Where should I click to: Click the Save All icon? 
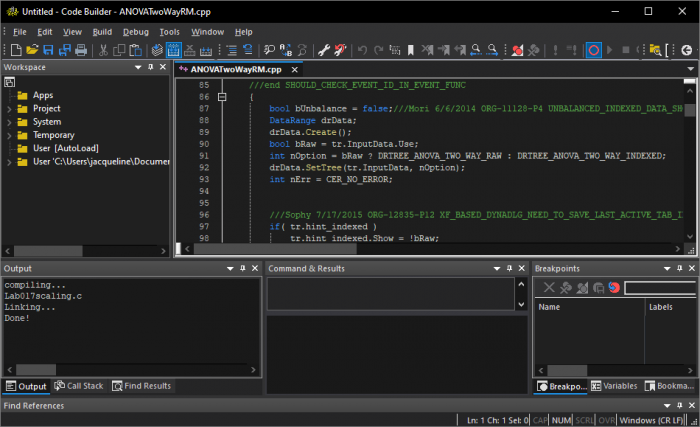[63, 49]
